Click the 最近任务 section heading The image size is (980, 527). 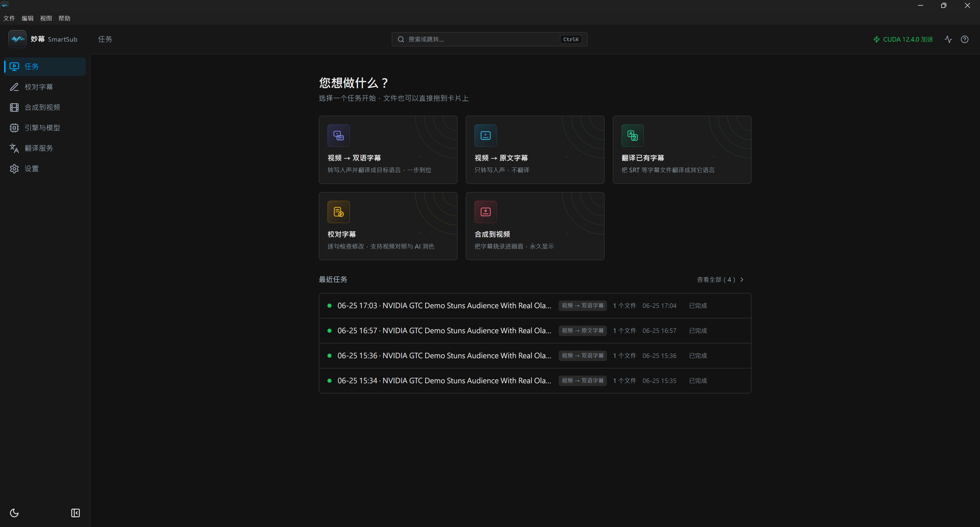click(333, 280)
